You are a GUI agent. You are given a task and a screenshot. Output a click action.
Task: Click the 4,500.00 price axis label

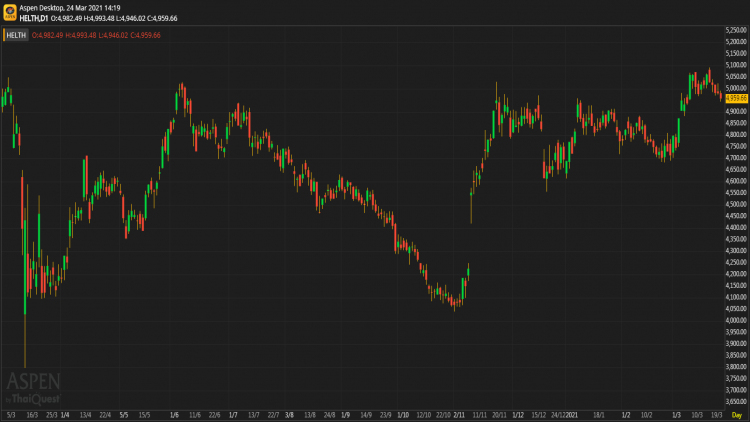click(x=736, y=204)
